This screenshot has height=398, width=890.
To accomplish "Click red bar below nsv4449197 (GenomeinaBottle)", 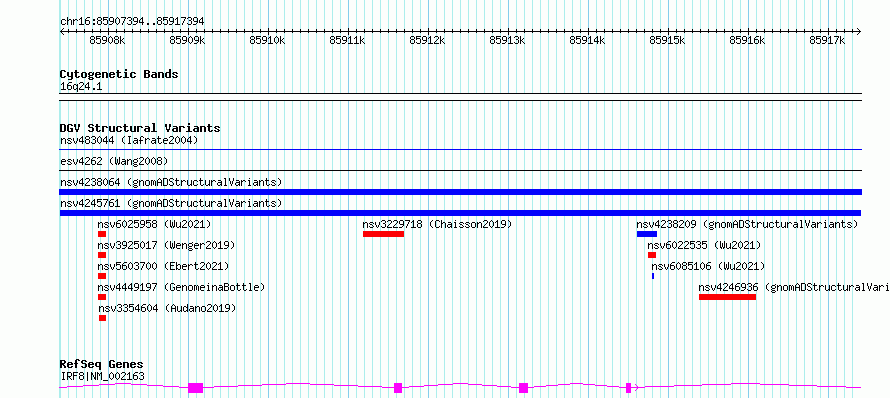I will (x=102, y=297).
